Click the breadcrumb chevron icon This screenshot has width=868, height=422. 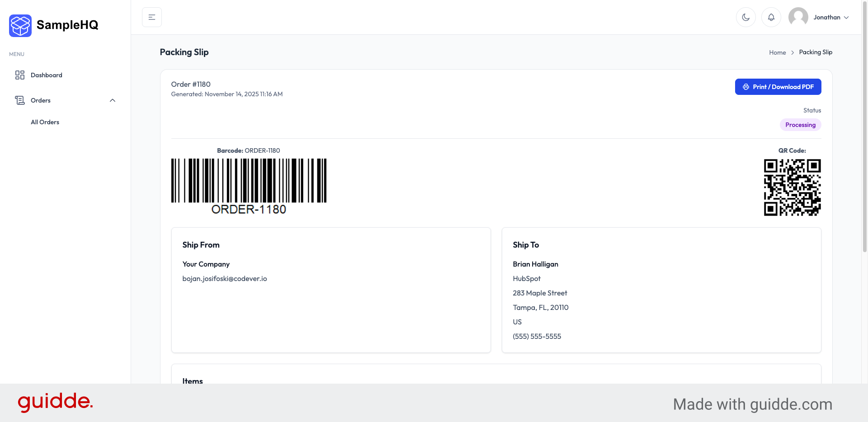coord(793,52)
